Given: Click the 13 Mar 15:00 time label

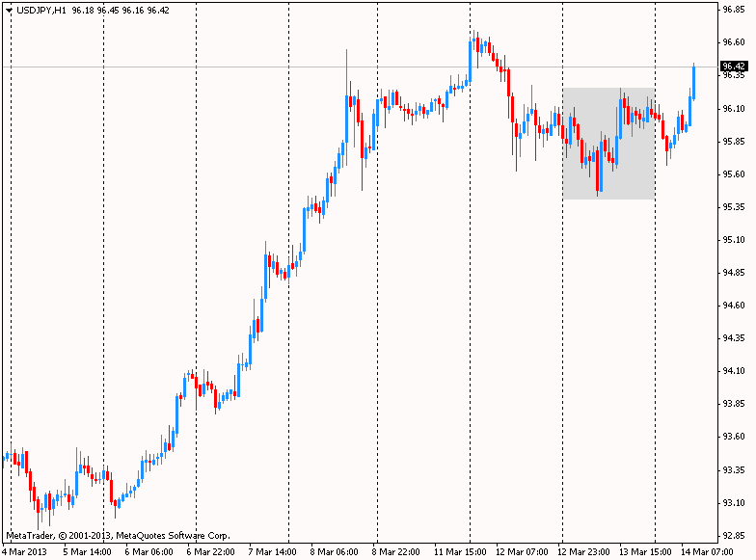Looking at the screenshot, I should [x=645, y=551].
